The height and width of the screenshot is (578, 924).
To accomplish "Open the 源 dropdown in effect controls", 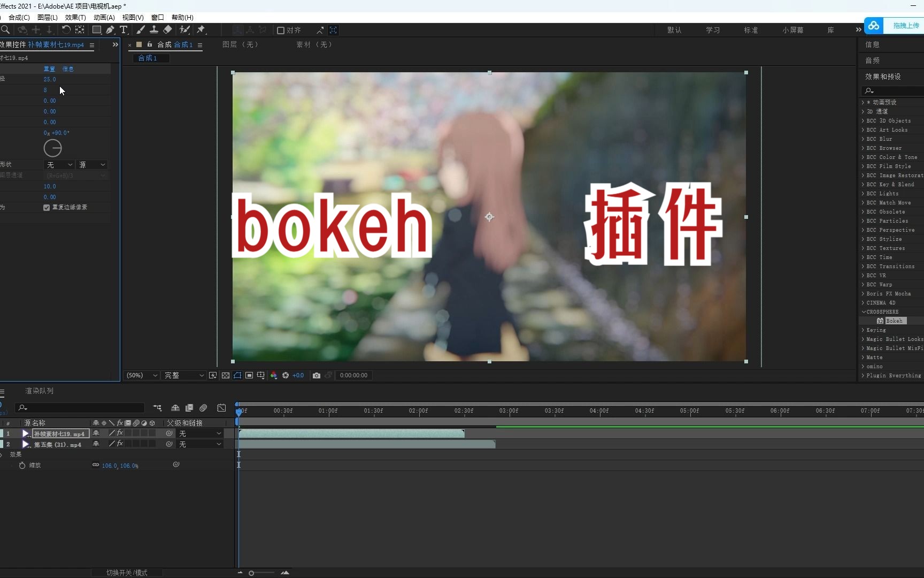I will 92,165.
